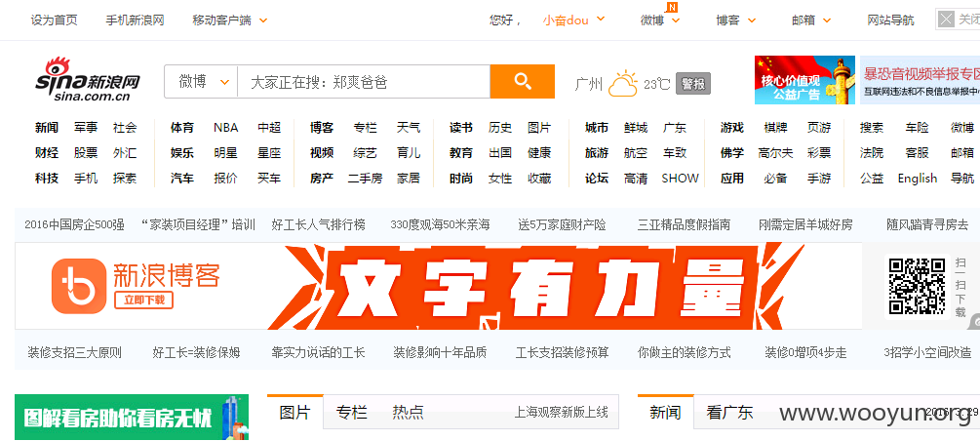Open 城市 channel
This screenshot has height=441, width=980.
pyautogui.click(x=596, y=128)
